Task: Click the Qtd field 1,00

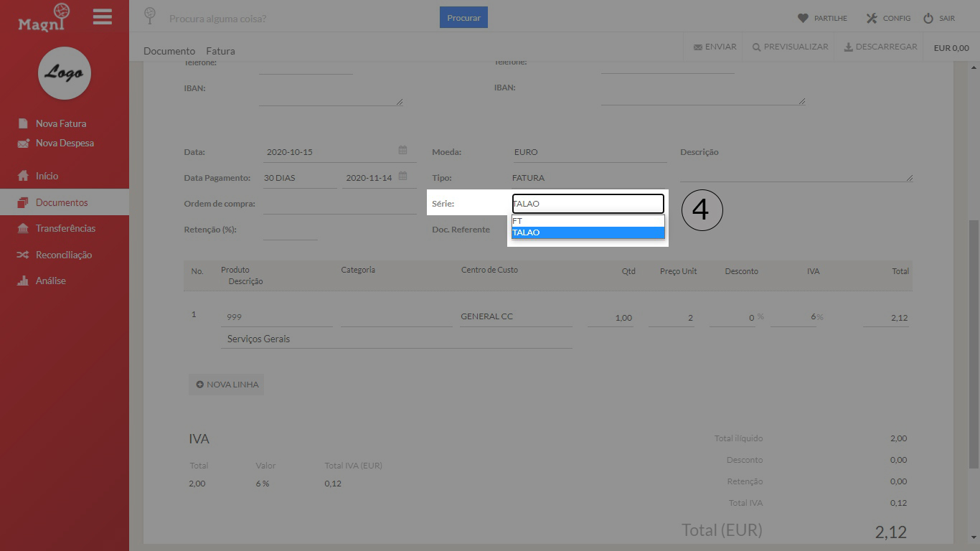Action: coord(611,317)
